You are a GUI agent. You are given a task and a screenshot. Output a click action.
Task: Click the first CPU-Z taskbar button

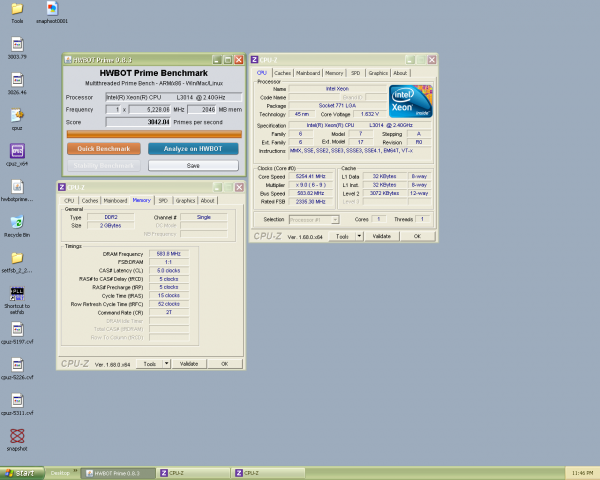(x=194, y=473)
